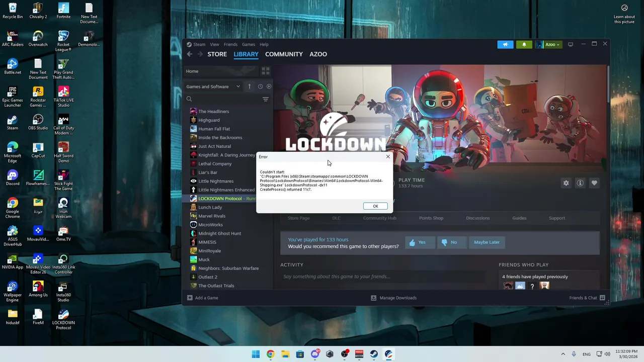The image size is (644, 362).
Task: Open Epic Games Launcher desktop icon
Action: pyautogui.click(x=13, y=97)
